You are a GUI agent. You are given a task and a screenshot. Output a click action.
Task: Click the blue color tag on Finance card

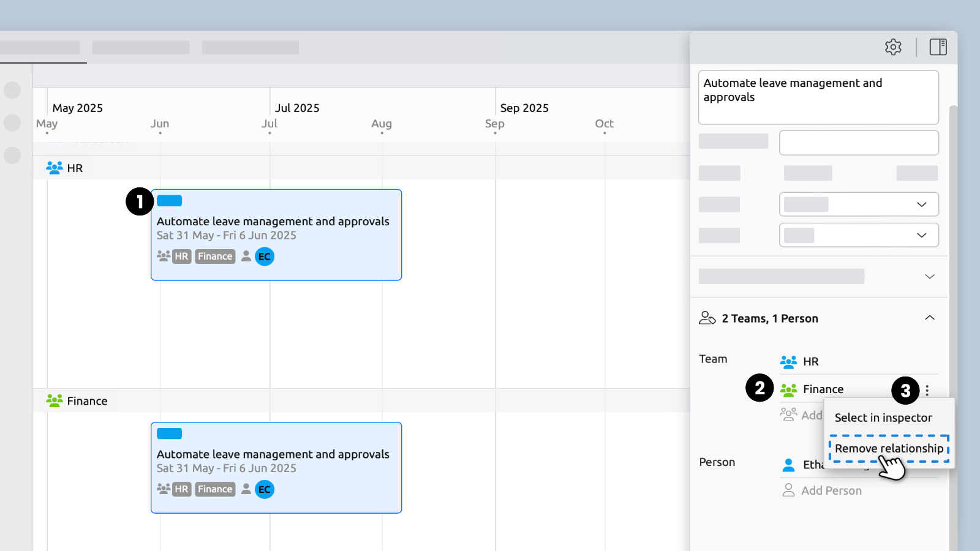pyautogui.click(x=170, y=433)
